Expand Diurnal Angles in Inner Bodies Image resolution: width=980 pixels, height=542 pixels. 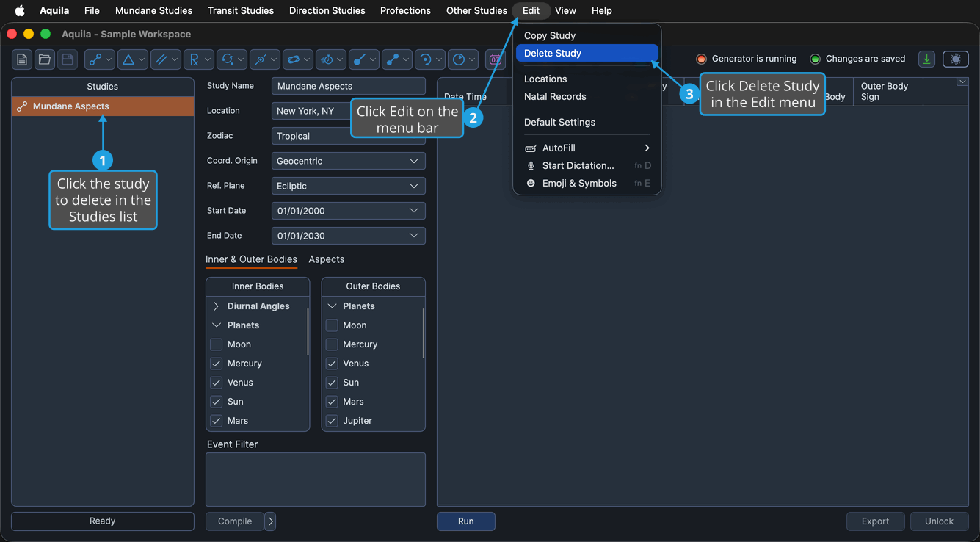217,306
